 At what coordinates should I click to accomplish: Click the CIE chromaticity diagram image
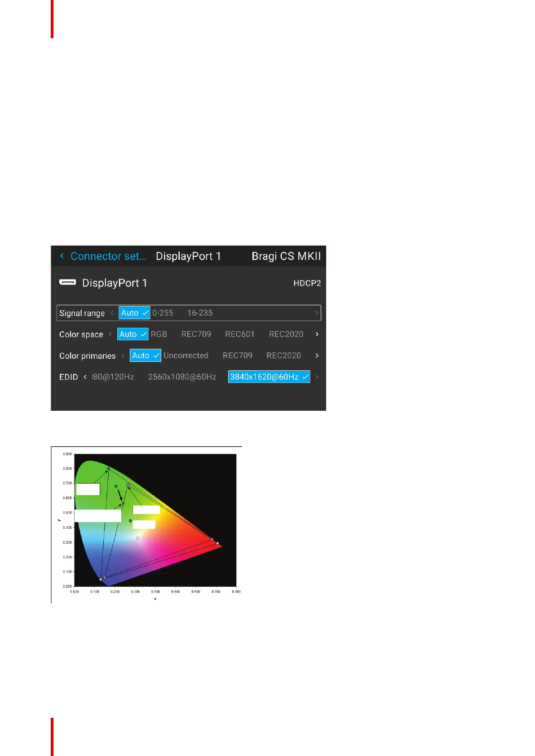[146, 525]
